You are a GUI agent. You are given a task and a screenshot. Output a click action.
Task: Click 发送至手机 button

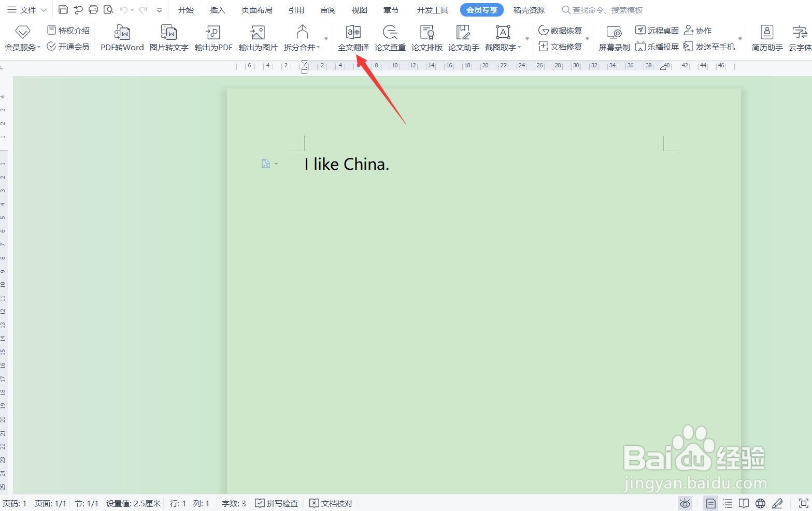[x=709, y=47]
